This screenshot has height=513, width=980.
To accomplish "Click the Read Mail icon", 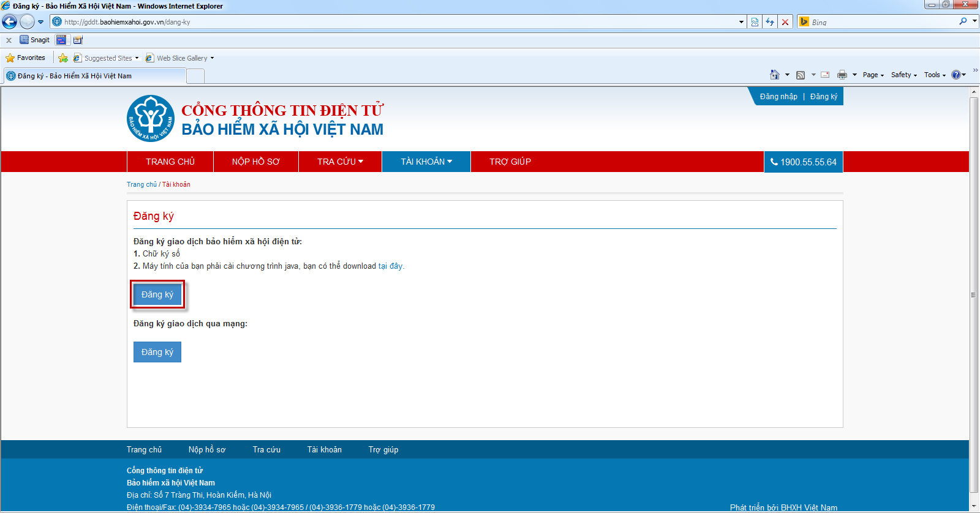I will (x=825, y=75).
